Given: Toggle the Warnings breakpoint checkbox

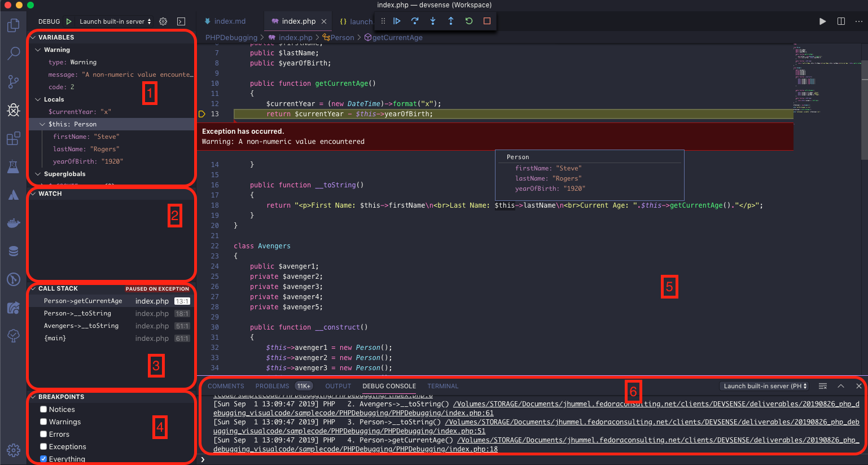Looking at the screenshot, I should pyautogui.click(x=43, y=422).
